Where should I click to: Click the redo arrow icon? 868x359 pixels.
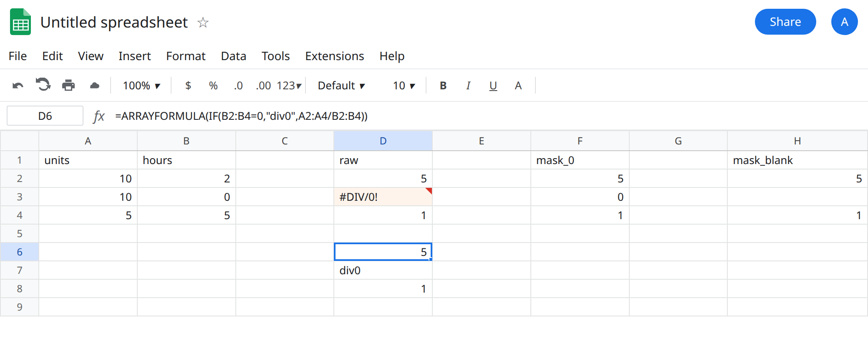pyautogui.click(x=43, y=85)
